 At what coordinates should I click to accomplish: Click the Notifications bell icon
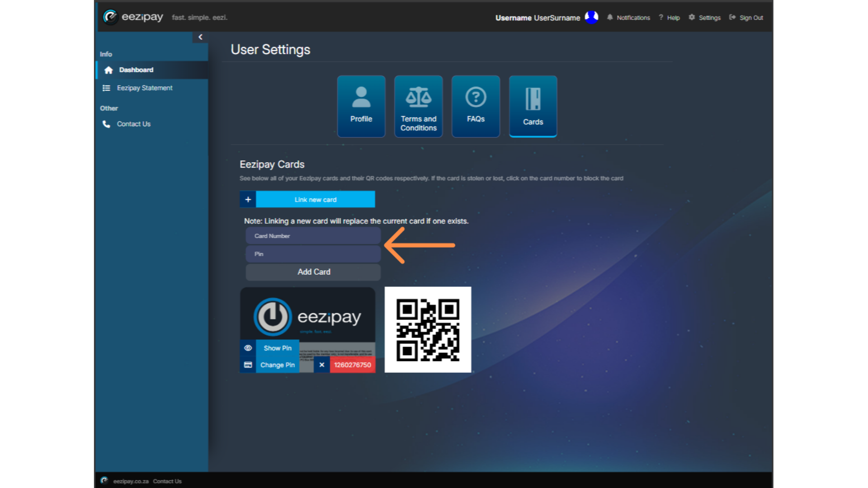point(610,17)
